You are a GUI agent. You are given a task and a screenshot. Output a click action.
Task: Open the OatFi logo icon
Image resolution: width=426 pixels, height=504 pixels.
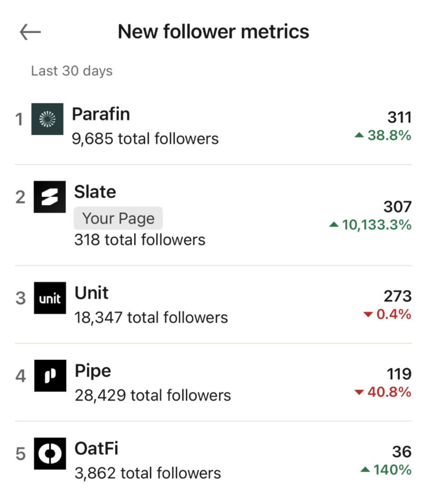50,454
